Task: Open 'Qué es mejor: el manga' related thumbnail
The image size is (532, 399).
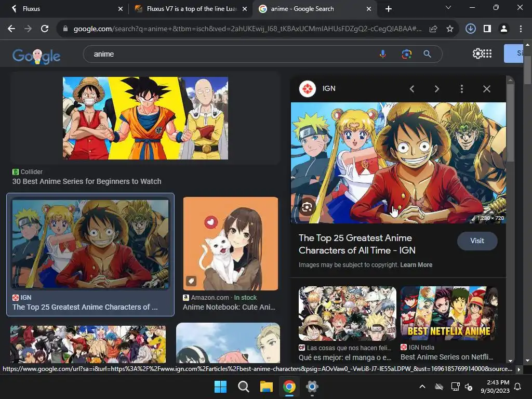Action: (x=348, y=313)
